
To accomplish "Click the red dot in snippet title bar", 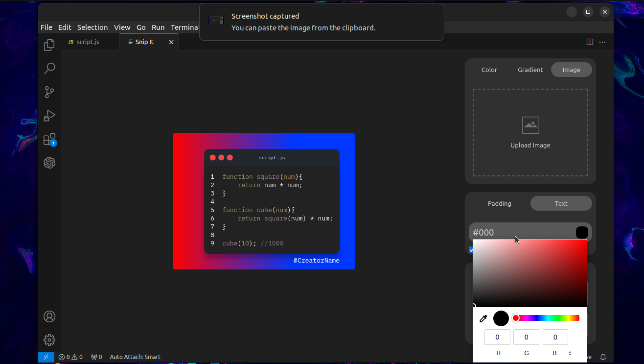I will [213, 158].
